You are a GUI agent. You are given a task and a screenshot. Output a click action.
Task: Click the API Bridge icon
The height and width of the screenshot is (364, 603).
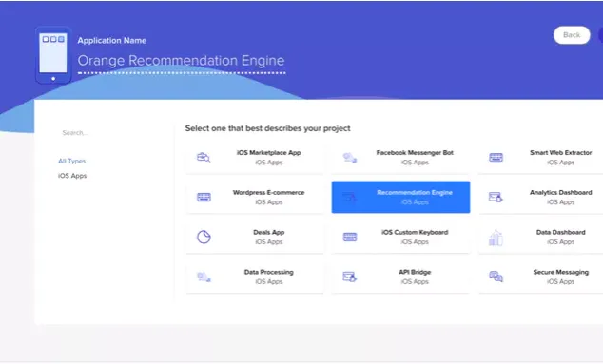[350, 277]
